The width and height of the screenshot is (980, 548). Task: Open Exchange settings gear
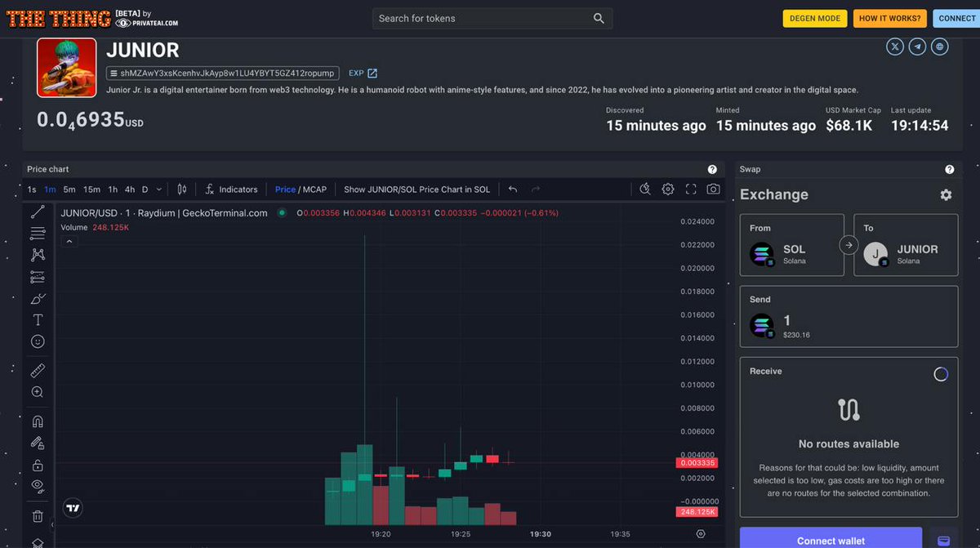pyautogui.click(x=946, y=194)
